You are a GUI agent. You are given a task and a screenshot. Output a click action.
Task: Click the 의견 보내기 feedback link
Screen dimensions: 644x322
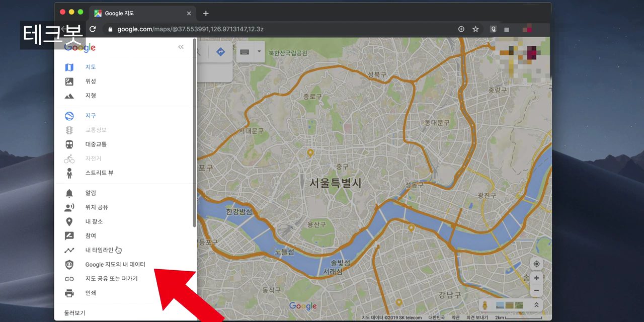coord(477,318)
